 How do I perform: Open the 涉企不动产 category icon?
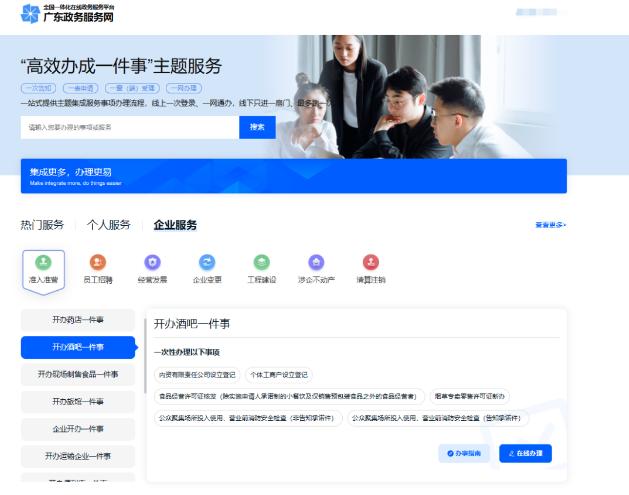(316, 263)
